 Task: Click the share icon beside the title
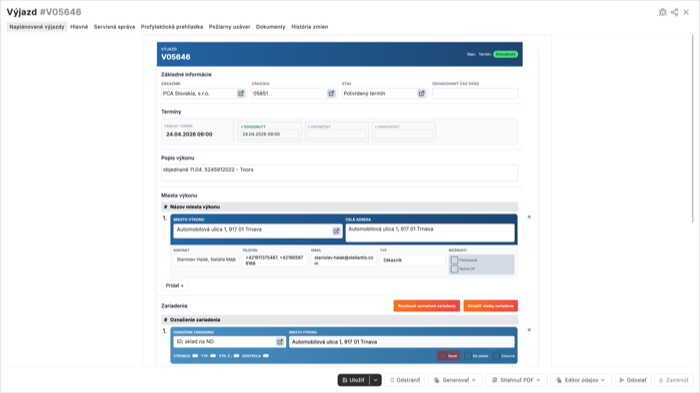pos(675,12)
